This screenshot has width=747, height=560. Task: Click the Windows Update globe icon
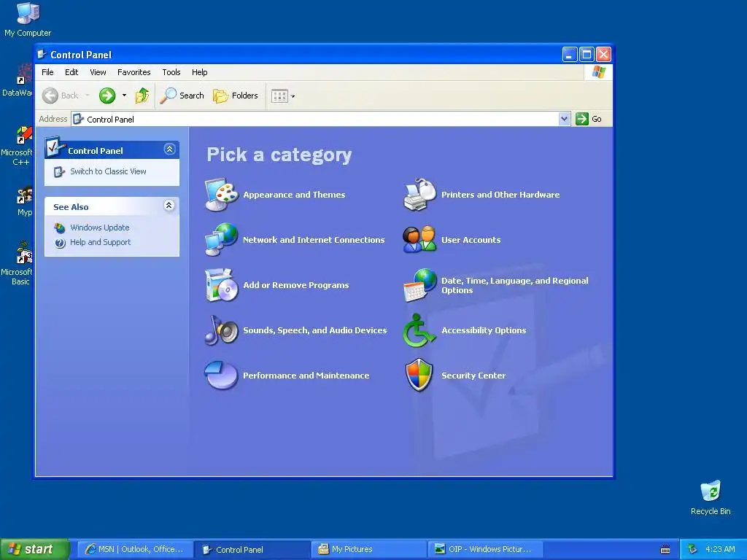pyautogui.click(x=60, y=228)
